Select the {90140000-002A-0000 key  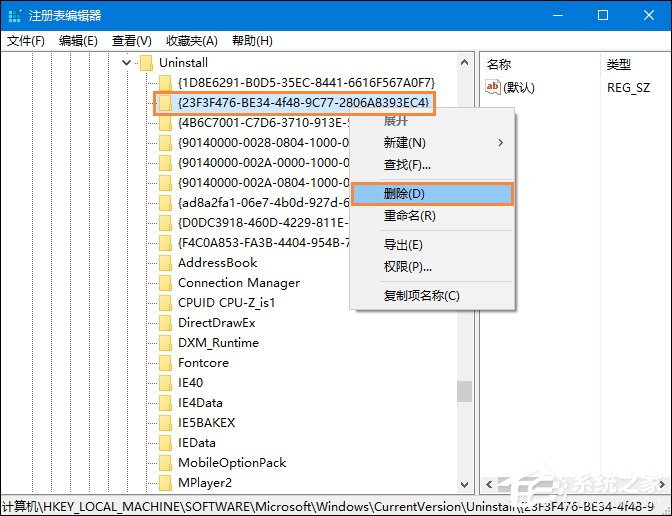263,162
